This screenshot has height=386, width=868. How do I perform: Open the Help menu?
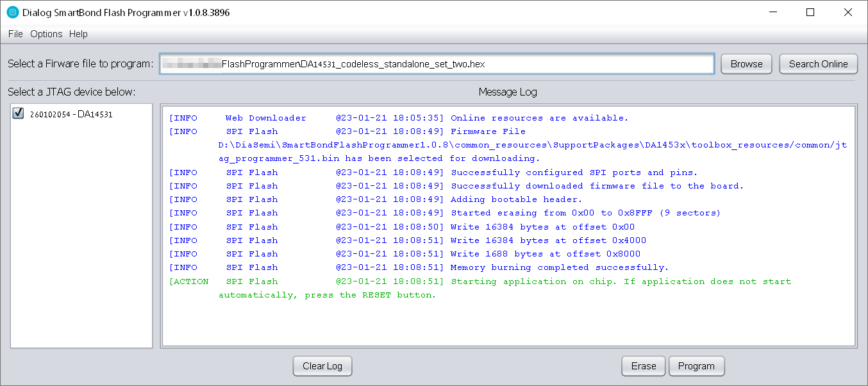(x=78, y=34)
